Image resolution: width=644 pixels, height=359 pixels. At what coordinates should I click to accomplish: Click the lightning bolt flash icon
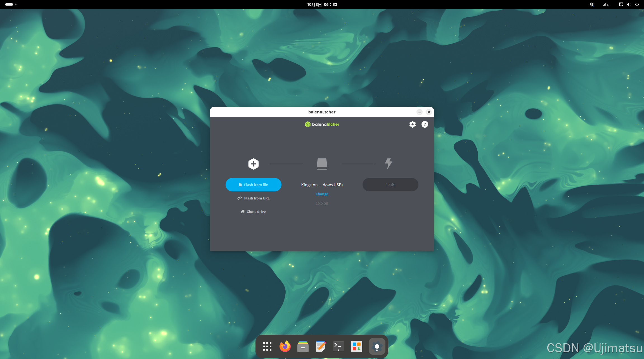pyautogui.click(x=389, y=164)
